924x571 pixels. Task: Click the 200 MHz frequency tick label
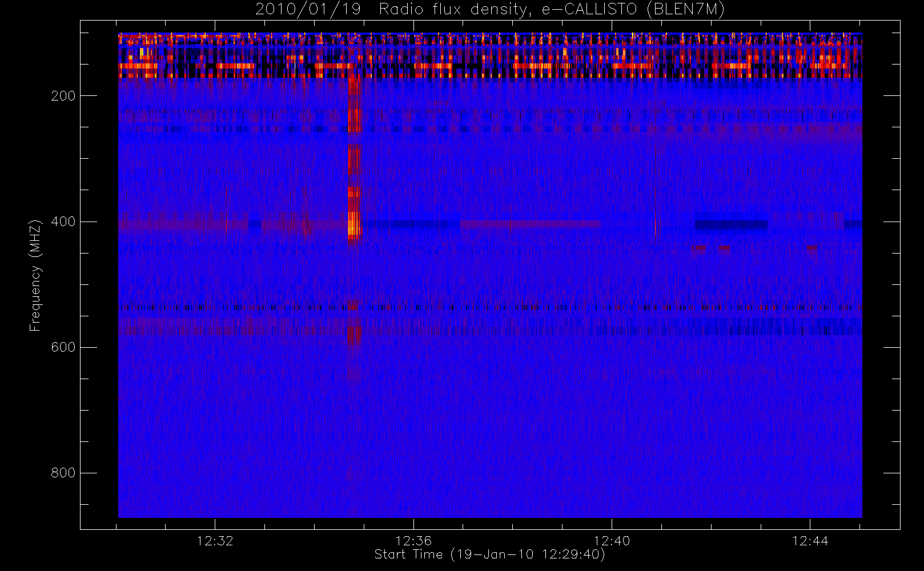[63, 96]
